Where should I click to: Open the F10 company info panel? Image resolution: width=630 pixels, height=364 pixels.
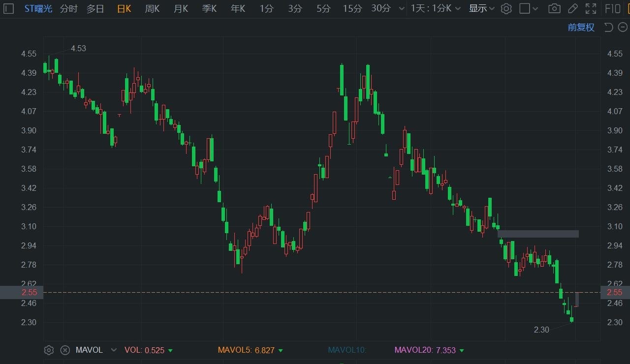click(613, 8)
